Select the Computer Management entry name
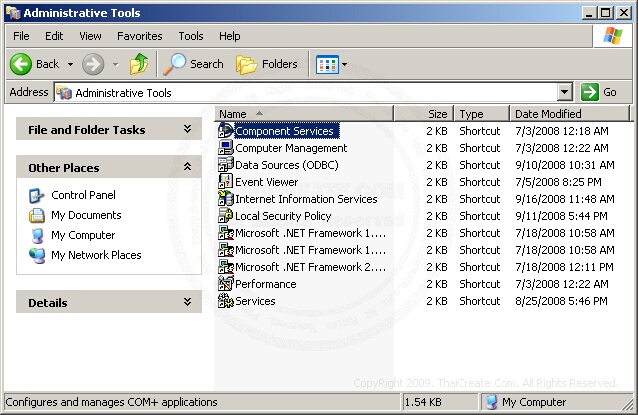638x415 pixels. click(291, 148)
